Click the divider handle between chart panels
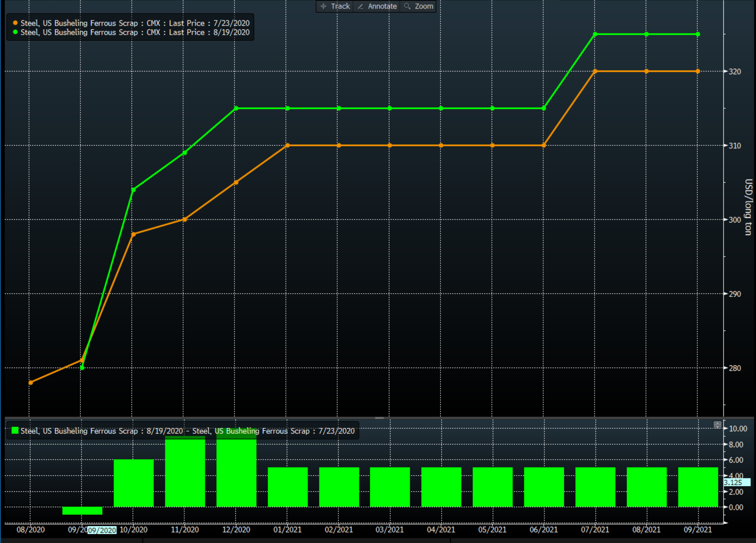This screenshot has height=543, width=756. 379,418
